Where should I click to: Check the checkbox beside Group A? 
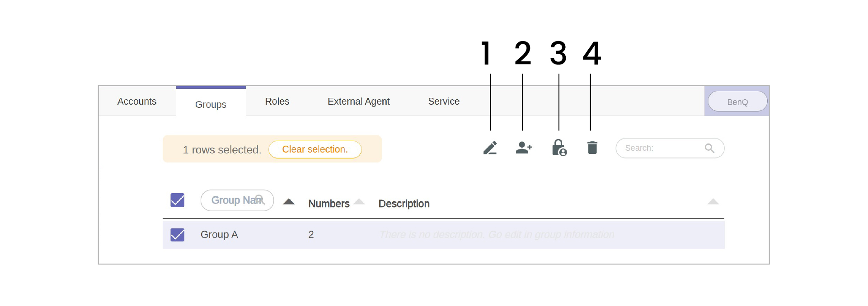coord(177,235)
